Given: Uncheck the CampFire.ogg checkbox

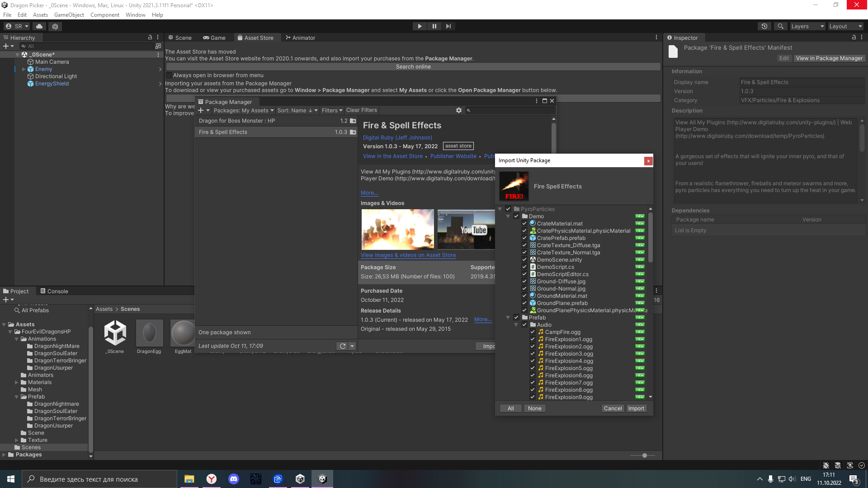Looking at the screenshot, I should [x=533, y=332].
